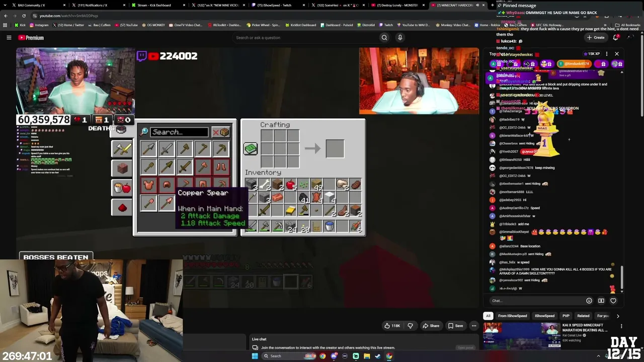644x362 pixels.
Task: Open File Explorer from the taskbar
Action: tap(367, 356)
